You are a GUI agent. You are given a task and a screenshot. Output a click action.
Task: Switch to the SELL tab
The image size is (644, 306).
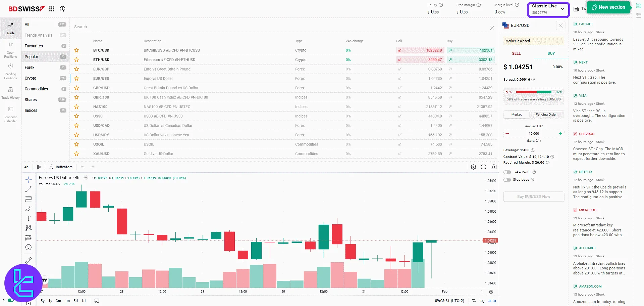(x=516, y=53)
